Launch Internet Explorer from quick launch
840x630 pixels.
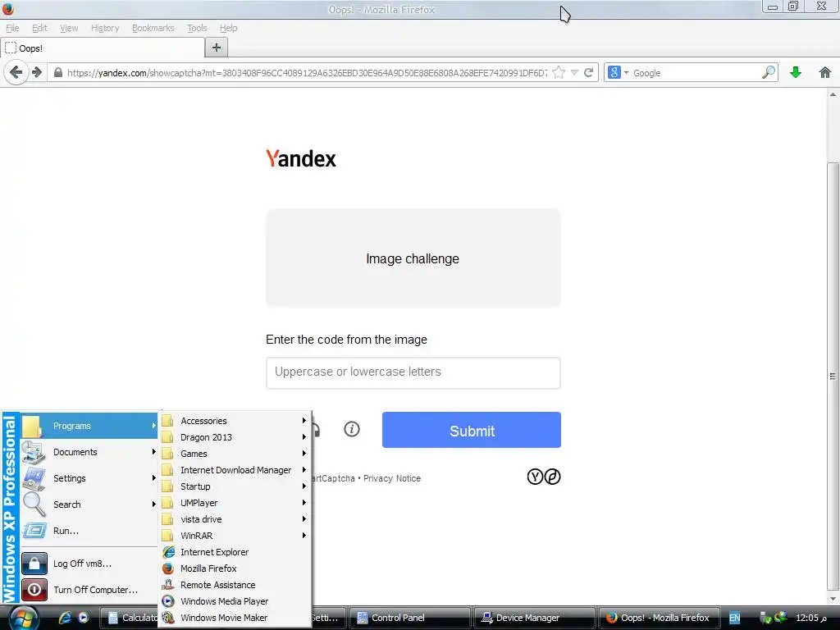pyautogui.click(x=65, y=618)
